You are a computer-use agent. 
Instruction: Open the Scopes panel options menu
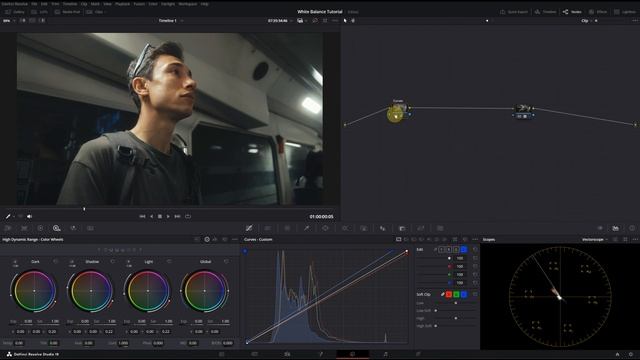click(635, 240)
